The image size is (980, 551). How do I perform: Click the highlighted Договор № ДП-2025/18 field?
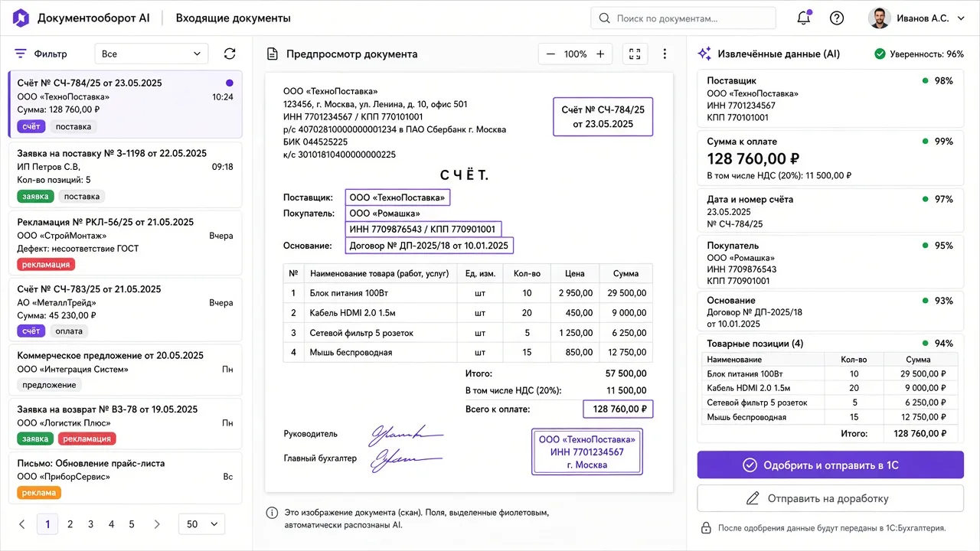pos(429,246)
